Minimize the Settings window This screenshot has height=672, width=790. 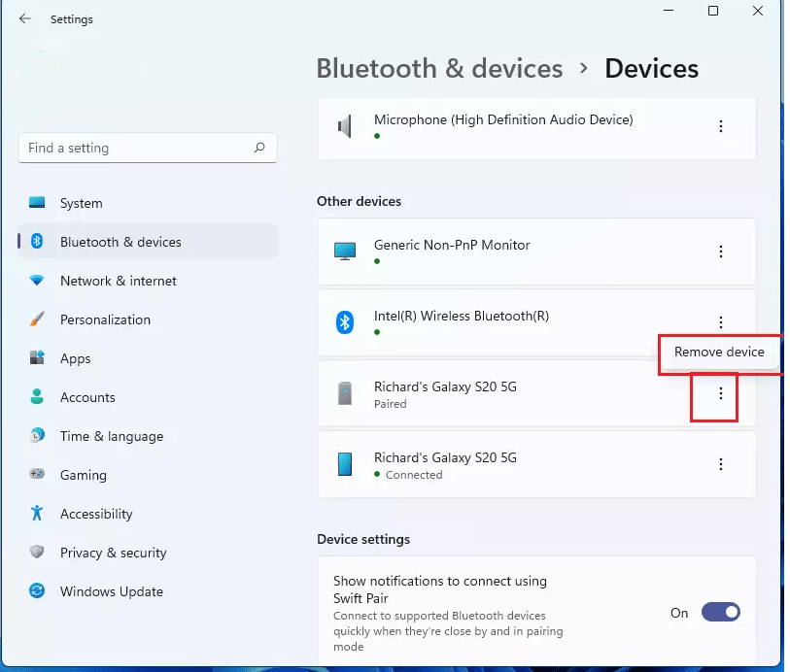point(669,11)
